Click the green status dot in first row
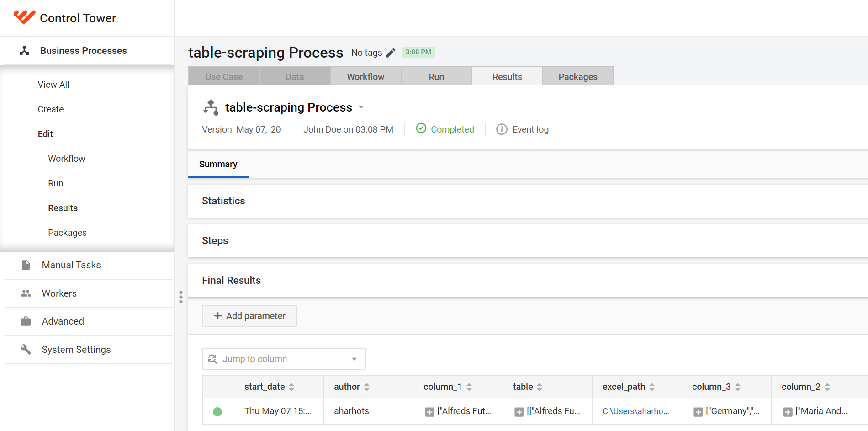Viewport: 868px width, 431px height. pos(217,412)
